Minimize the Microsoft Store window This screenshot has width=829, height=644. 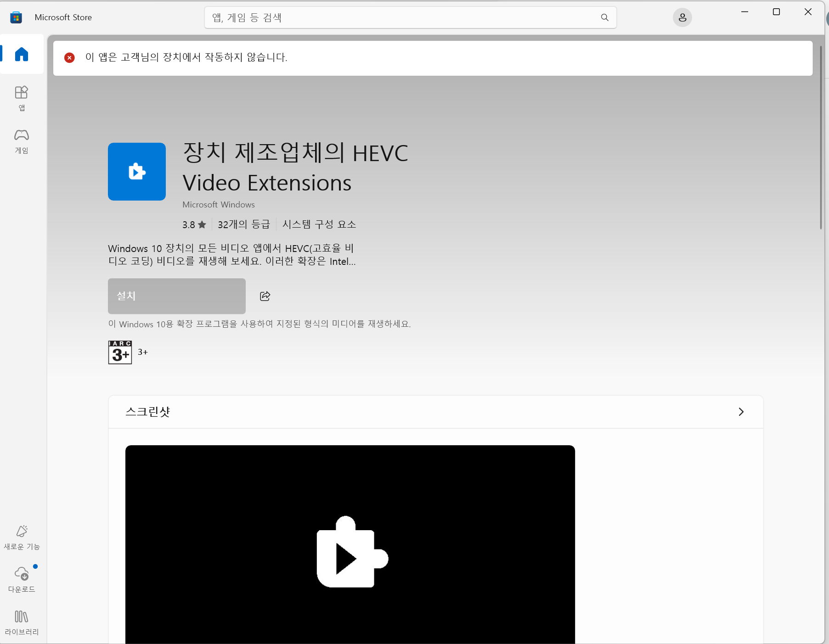point(744,12)
